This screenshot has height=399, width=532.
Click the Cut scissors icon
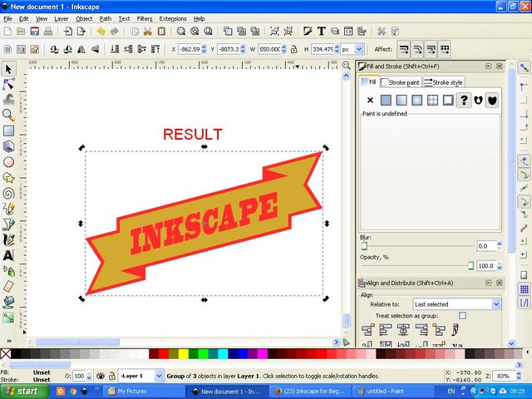click(x=148, y=32)
